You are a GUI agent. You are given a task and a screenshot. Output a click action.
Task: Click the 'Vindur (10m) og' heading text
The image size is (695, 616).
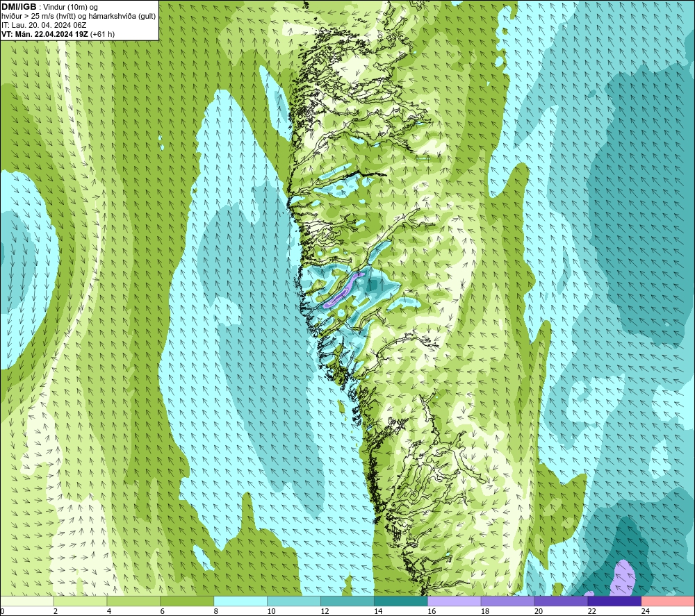point(70,8)
